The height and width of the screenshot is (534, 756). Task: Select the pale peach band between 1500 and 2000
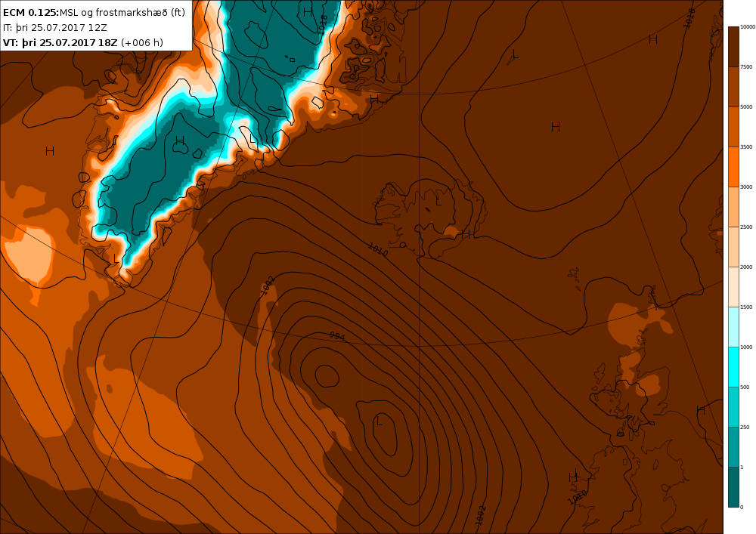tap(733, 286)
